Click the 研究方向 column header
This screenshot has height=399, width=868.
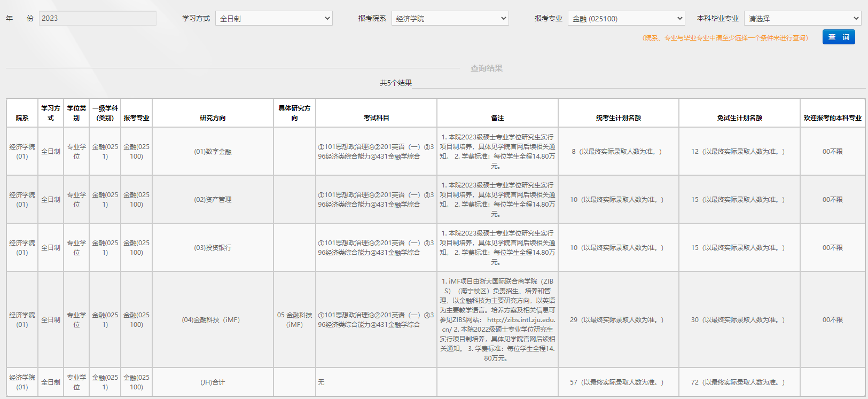point(213,118)
